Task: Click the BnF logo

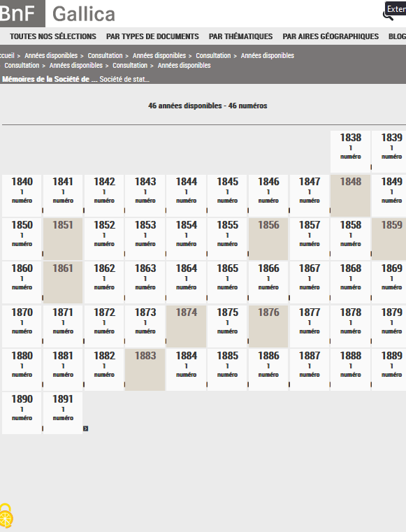Action: (22, 13)
